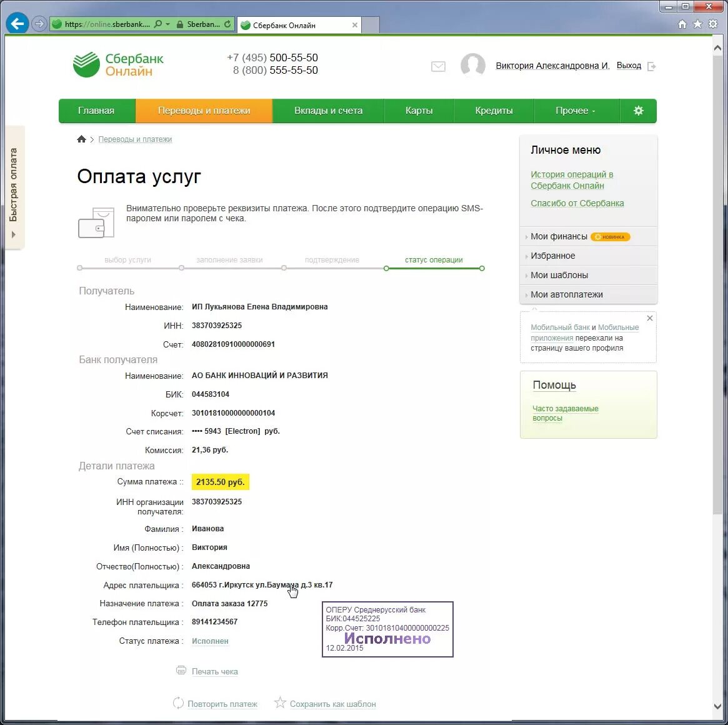Click the search magnifier in address bar
Viewport: 728px width, 725px height.
pos(158,24)
